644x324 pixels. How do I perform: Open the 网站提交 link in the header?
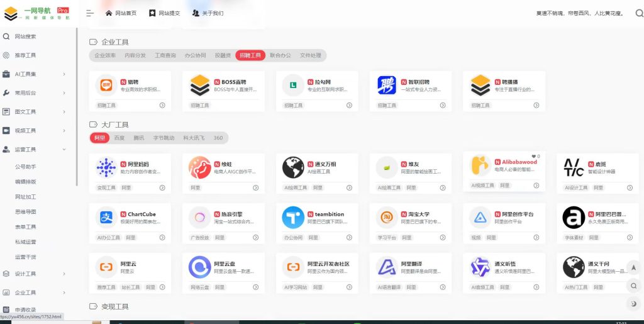[165, 13]
